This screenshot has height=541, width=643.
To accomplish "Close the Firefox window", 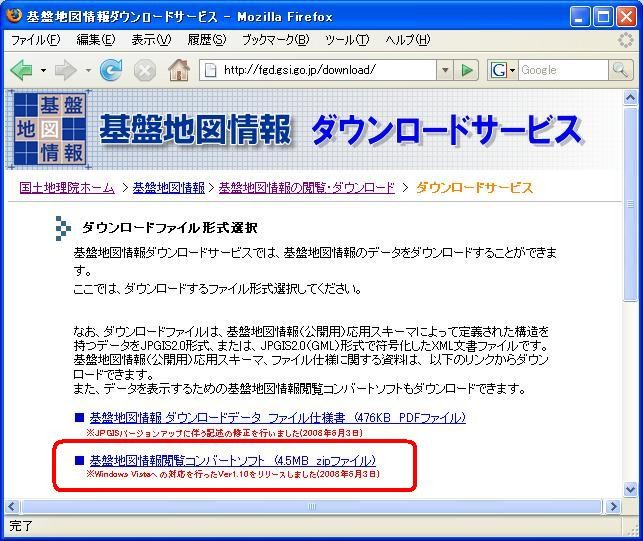I will tap(627, 17).
